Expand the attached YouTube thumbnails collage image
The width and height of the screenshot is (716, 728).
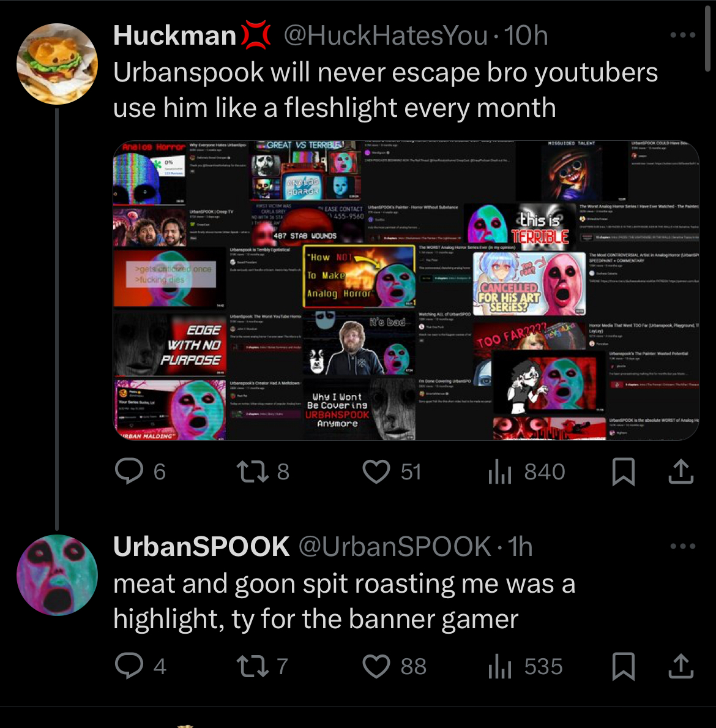406,290
